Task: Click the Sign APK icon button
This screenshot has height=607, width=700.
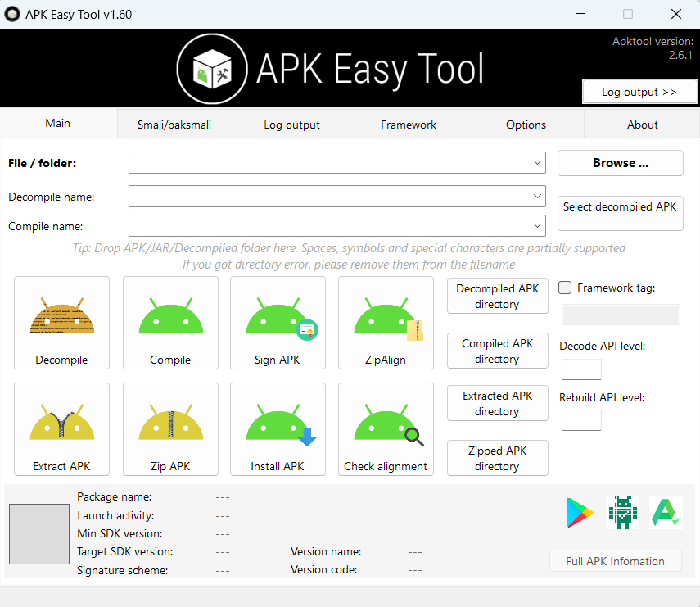Action: (278, 323)
